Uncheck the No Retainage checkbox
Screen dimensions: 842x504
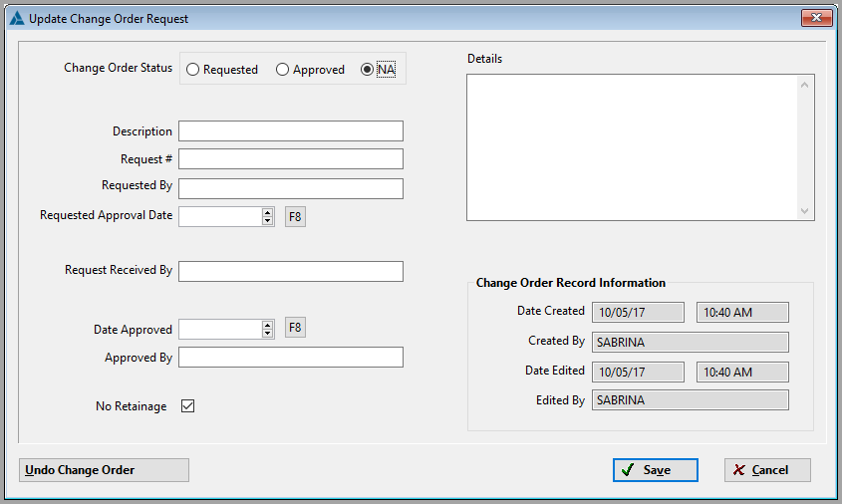(187, 406)
